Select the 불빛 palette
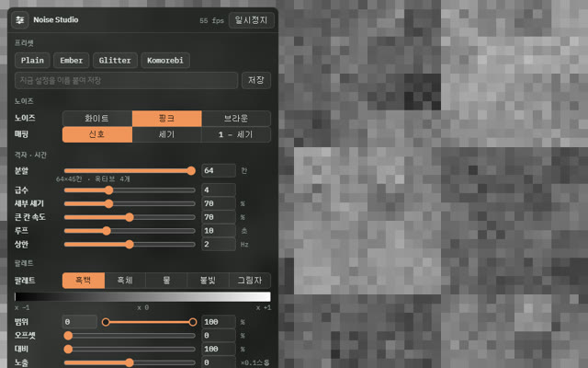Image resolution: width=588 pixels, height=368 pixels. [x=208, y=281]
